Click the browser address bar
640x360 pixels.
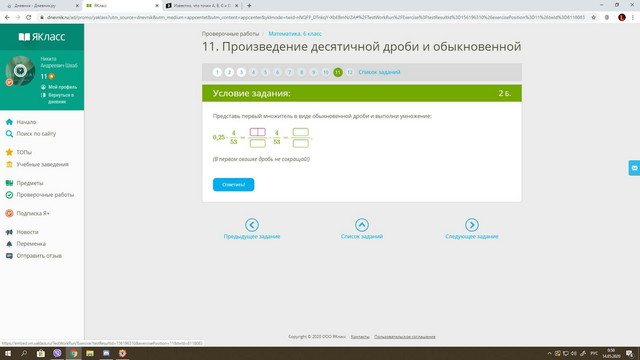pyautogui.click(x=316, y=18)
